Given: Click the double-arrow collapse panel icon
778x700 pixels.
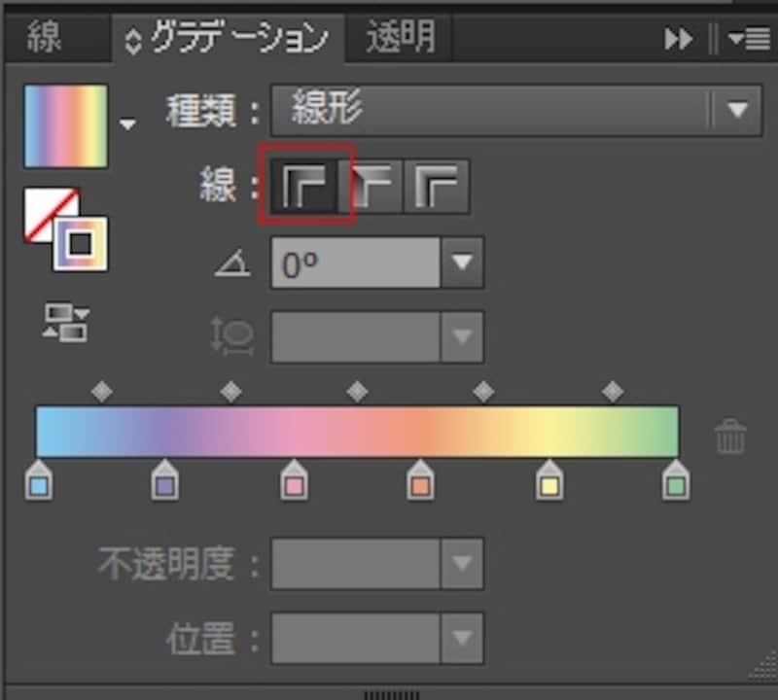Looking at the screenshot, I should coord(678,39).
